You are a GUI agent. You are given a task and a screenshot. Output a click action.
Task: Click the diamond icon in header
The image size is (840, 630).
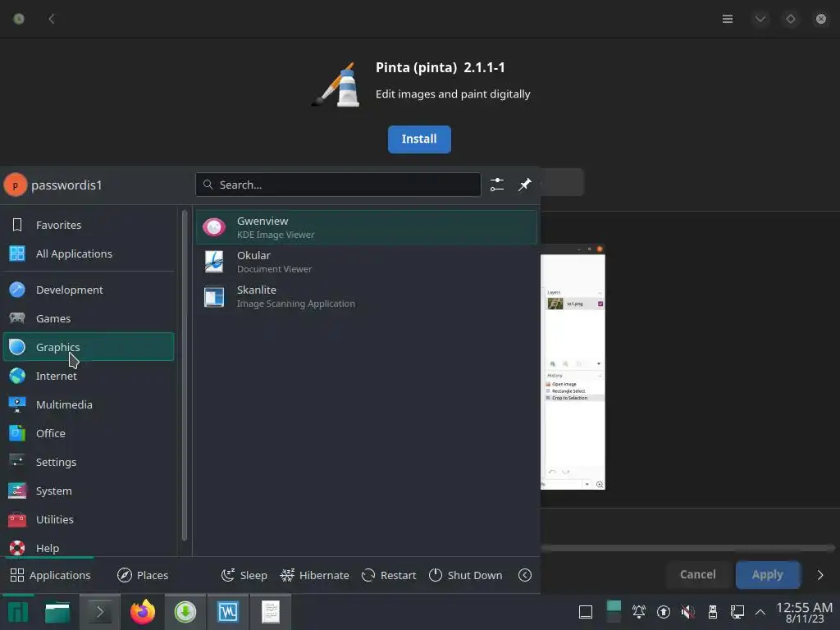coord(791,20)
